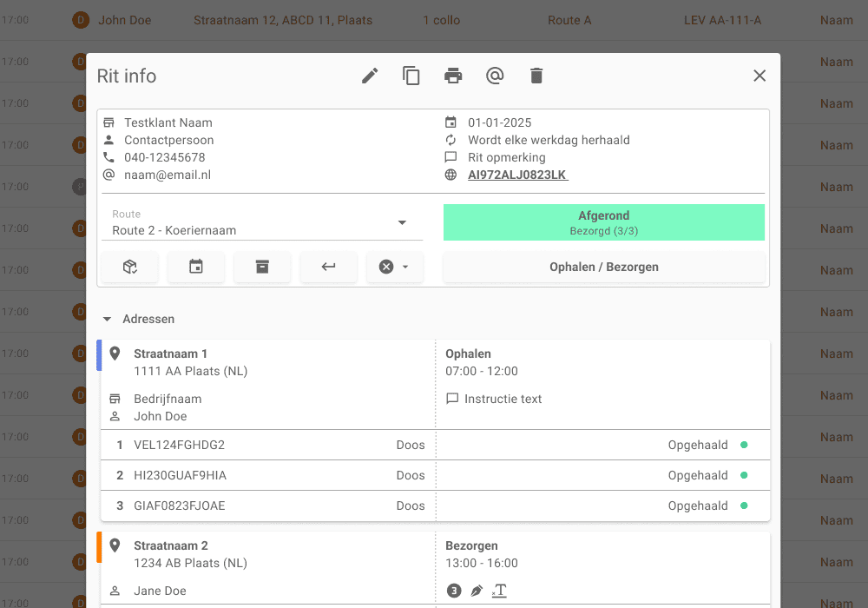
Task: Click the text name icon under Bezorgen
Action: pyautogui.click(x=499, y=591)
